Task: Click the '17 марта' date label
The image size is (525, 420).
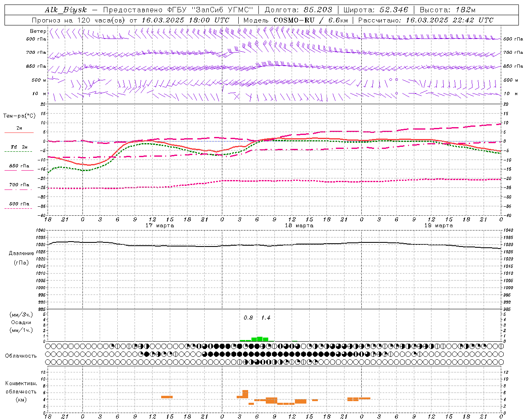Action: [160, 226]
